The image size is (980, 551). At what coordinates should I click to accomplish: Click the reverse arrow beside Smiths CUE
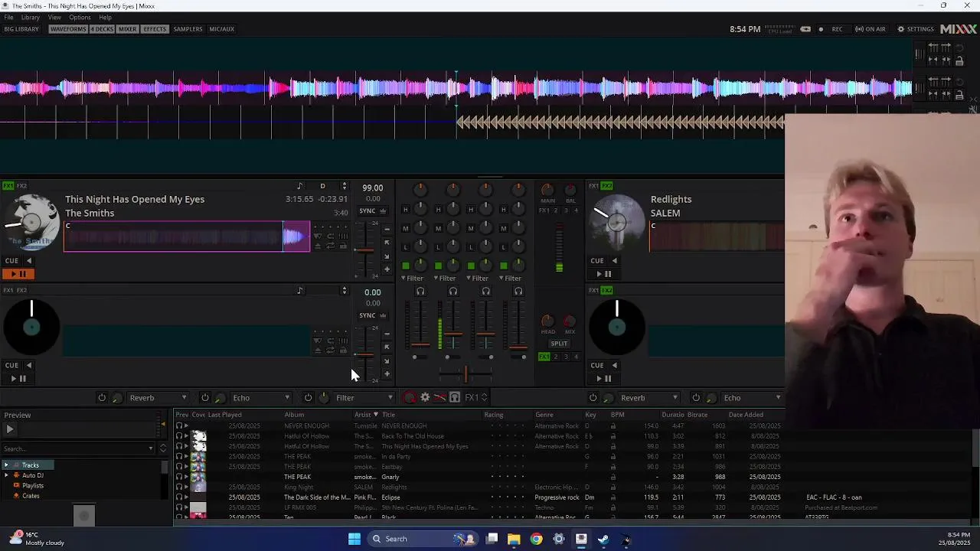pos(29,261)
